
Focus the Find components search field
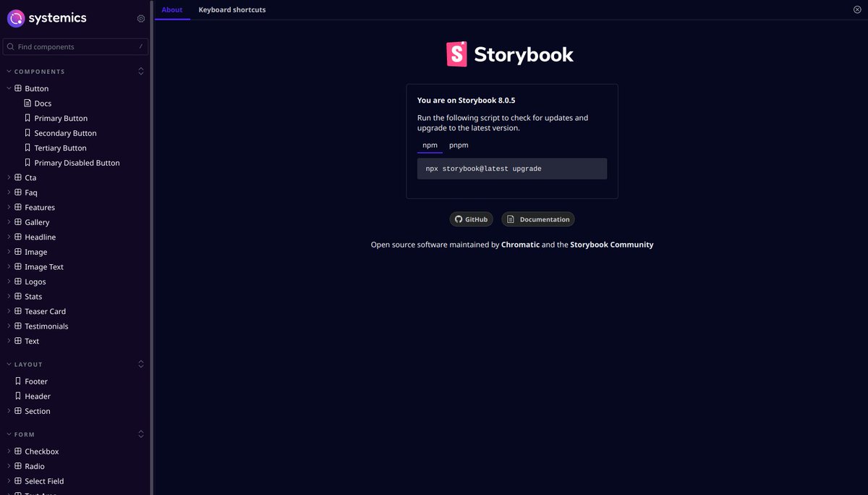(76, 46)
